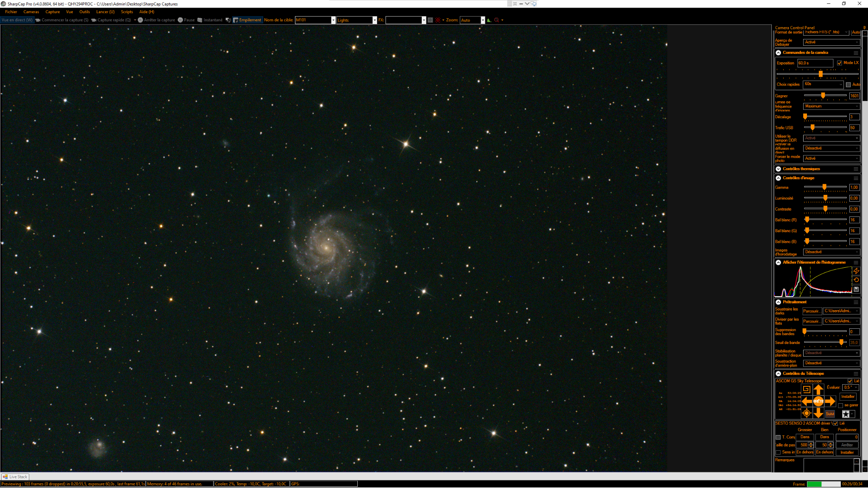The height and width of the screenshot is (488, 868).
Task: Click the Pause capture icon
Action: (180, 20)
